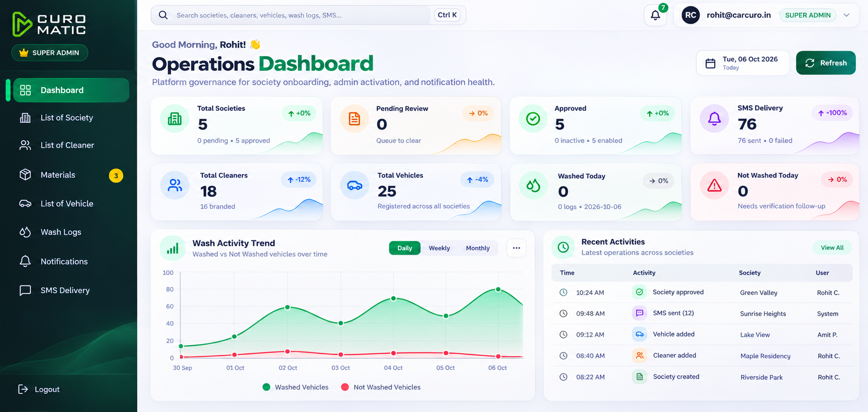Image resolution: width=868 pixels, height=412 pixels.
Task: Click Logout in the sidebar
Action: click(x=39, y=389)
